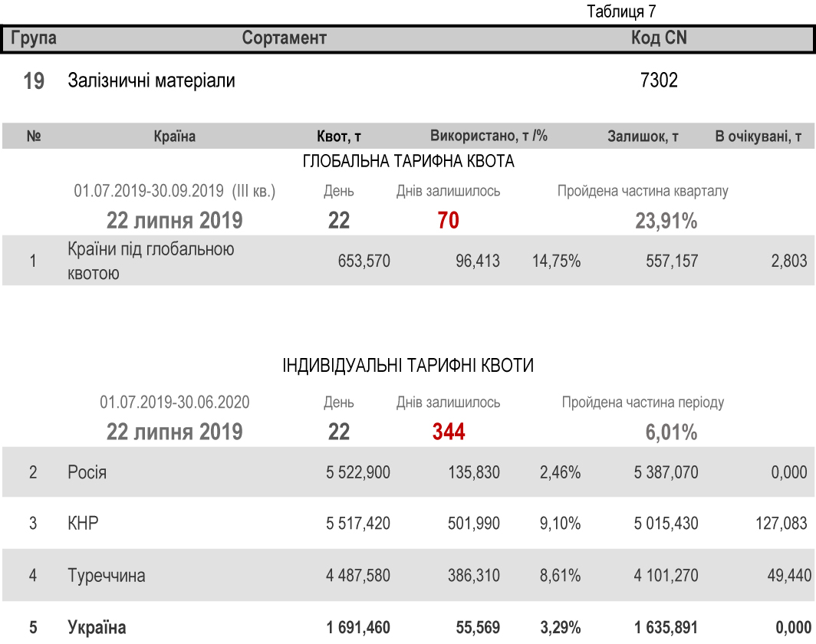Click the "ГЛОБАЛЬНА ТАРИФНА КВОТА" heading
816x644 pixels.
pyautogui.click(x=408, y=162)
